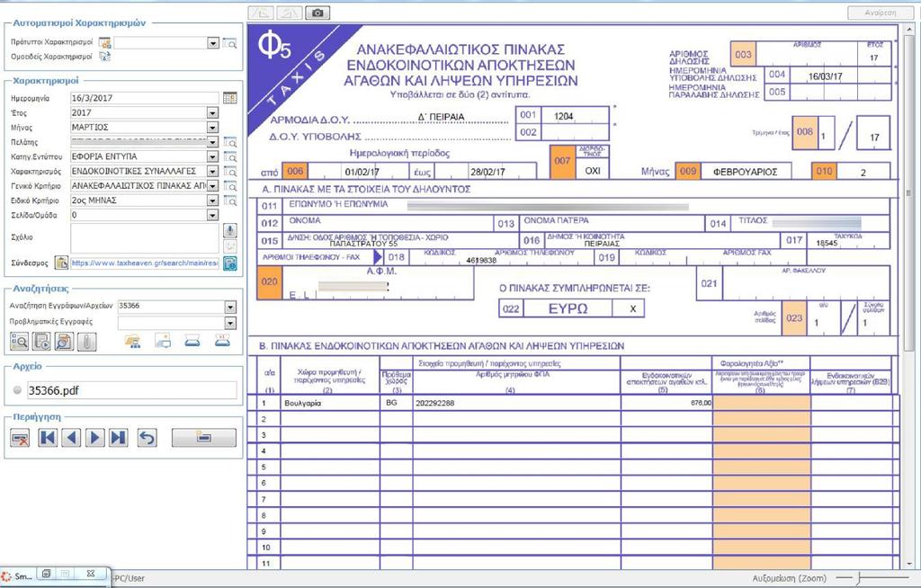
Task: Go to the previous record in Περιήγηση
Action: [x=71, y=438]
